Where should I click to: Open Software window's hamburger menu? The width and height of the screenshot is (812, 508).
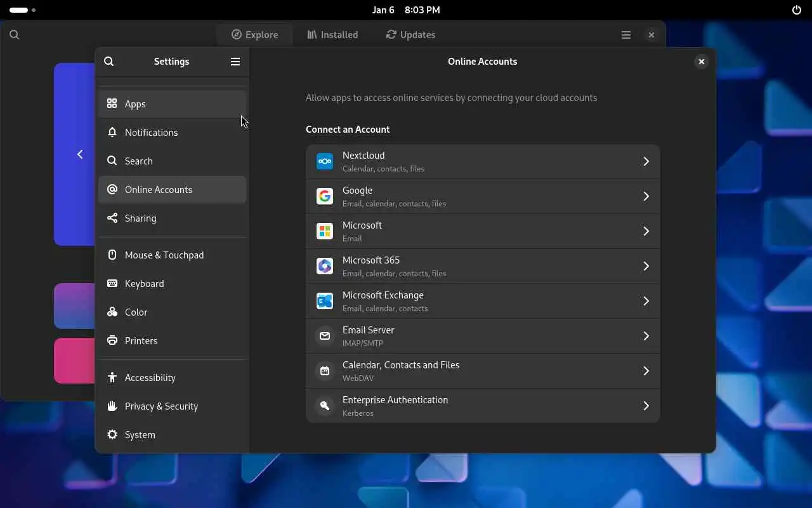(626, 35)
